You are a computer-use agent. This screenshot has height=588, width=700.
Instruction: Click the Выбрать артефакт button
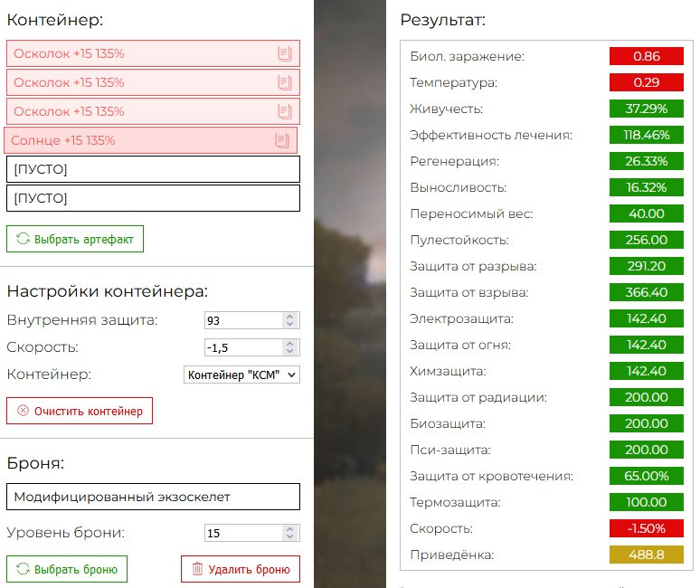pos(75,239)
